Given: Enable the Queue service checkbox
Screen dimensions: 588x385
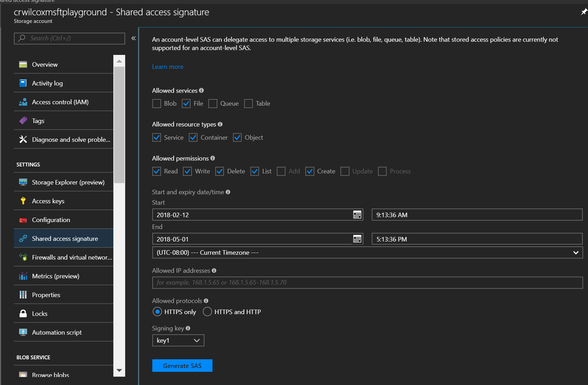Looking at the screenshot, I should (213, 104).
